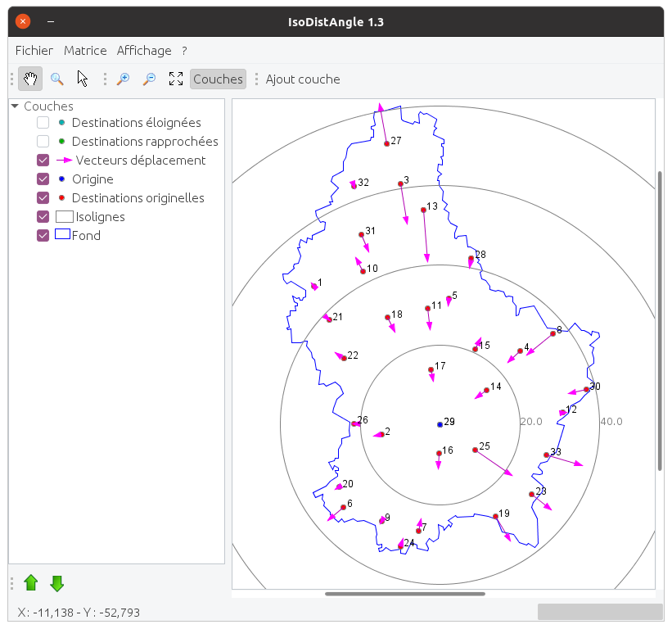Hide the Isolignes layer

coord(43,217)
